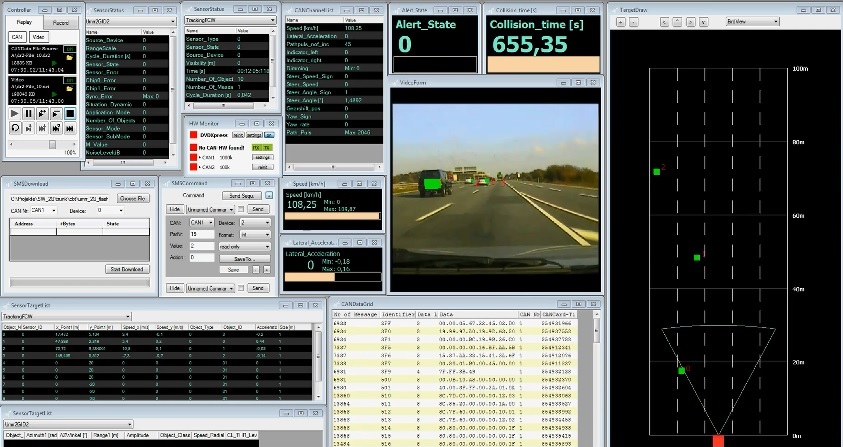The width and height of the screenshot is (843, 447).
Task: Click the lower Send button in SMSCommand
Action: 258,288
